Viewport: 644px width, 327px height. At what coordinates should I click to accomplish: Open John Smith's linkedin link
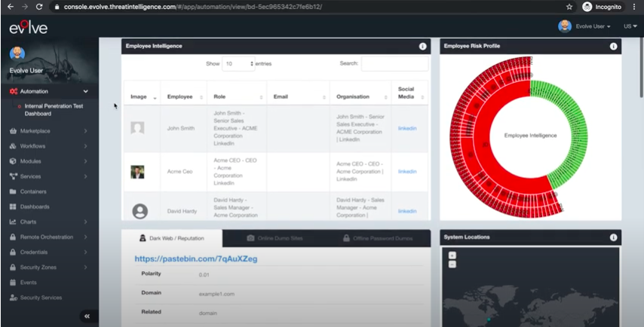coord(407,128)
